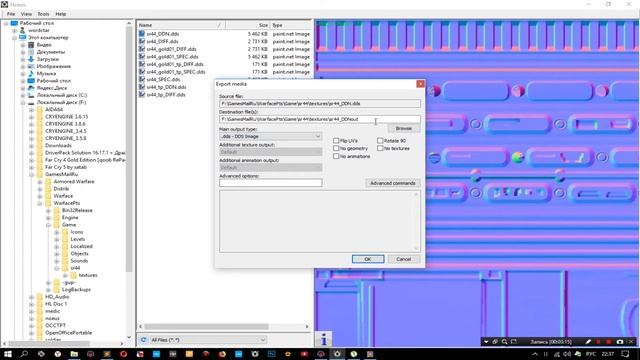Select the Музыка music note icon
Image resolution: width=640 pixels, height=360 pixels.
31,73
